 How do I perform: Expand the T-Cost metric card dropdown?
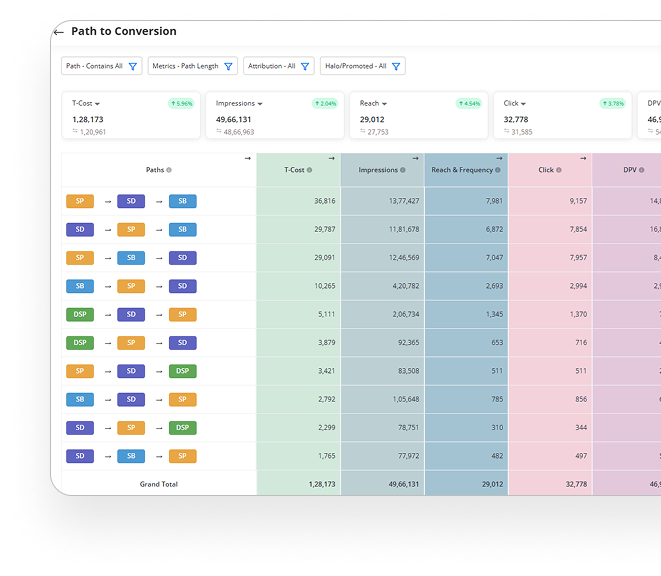pyautogui.click(x=97, y=104)
